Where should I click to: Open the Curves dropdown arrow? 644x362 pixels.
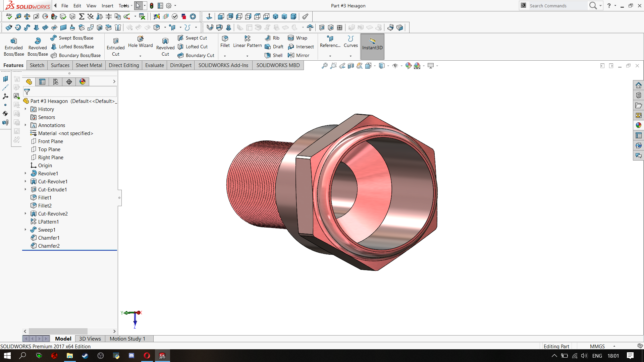(x=351, y=56)
